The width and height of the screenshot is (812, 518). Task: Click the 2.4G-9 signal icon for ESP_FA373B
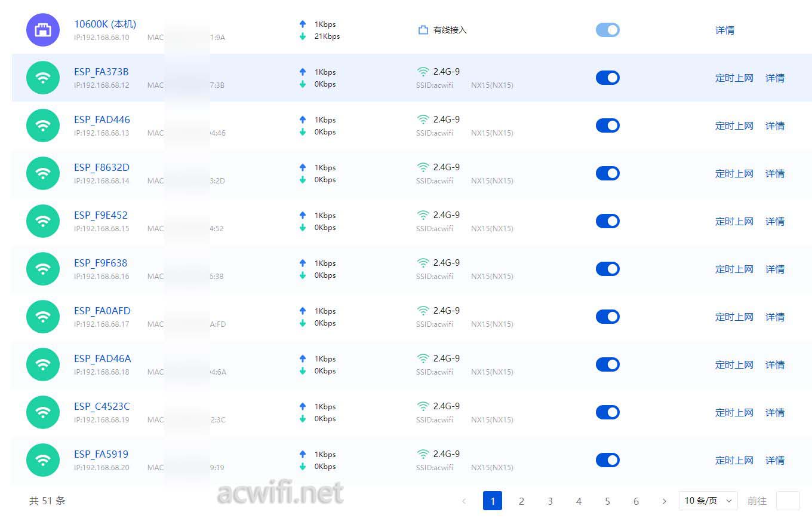point(423,72)
